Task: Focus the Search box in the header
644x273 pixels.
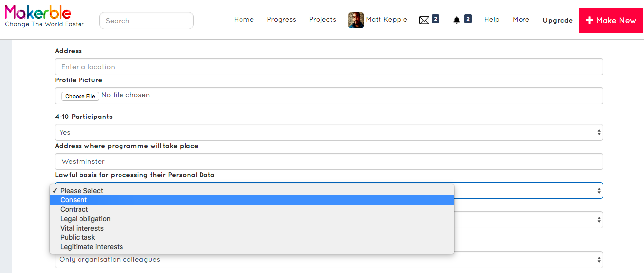Action: 146,21
